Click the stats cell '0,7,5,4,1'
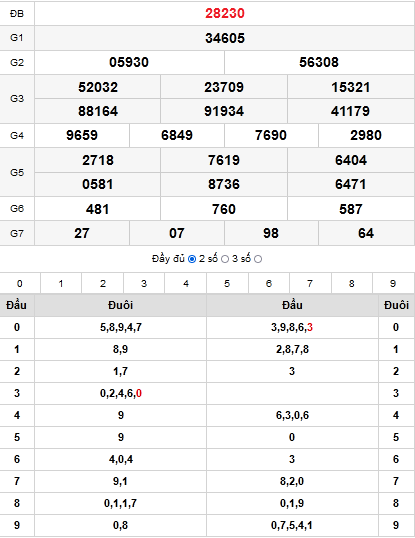 [x=292, y=525]
